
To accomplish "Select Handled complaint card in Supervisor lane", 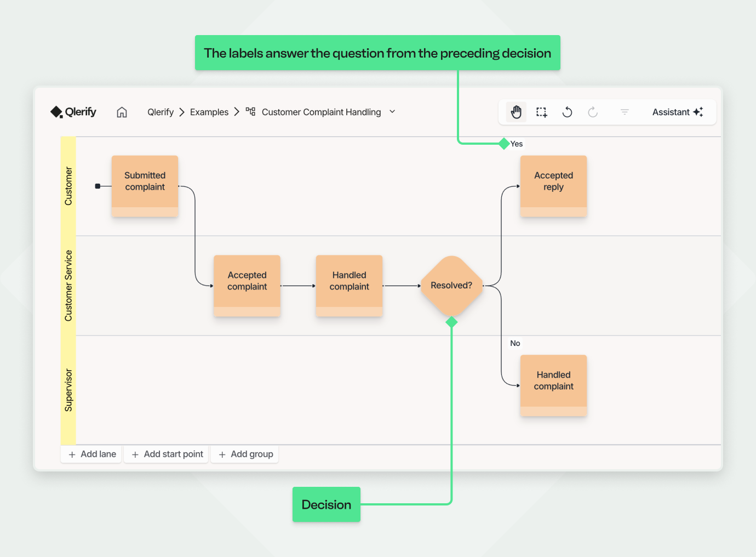I will (553, 385).
